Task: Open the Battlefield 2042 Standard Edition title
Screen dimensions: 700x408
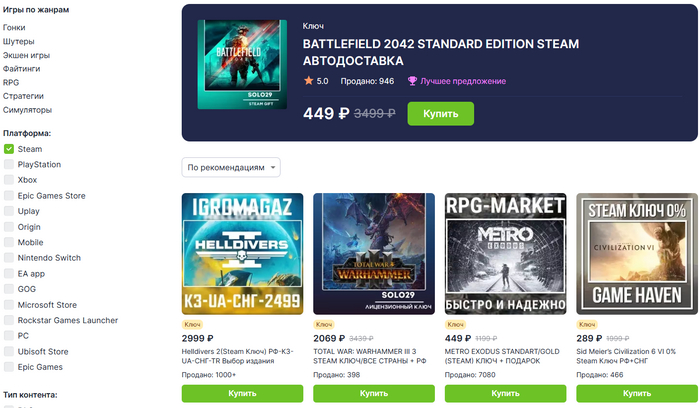Action: coord(440,52)
